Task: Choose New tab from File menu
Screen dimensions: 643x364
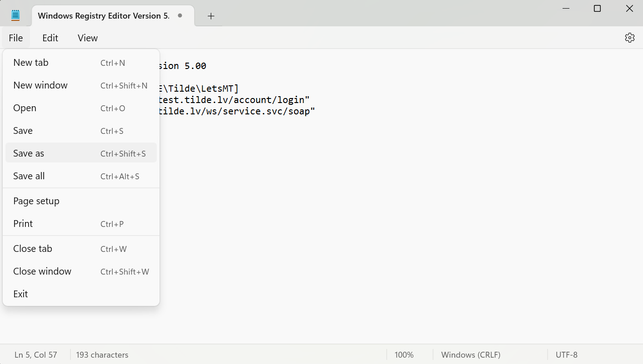Action: point(81,63)
